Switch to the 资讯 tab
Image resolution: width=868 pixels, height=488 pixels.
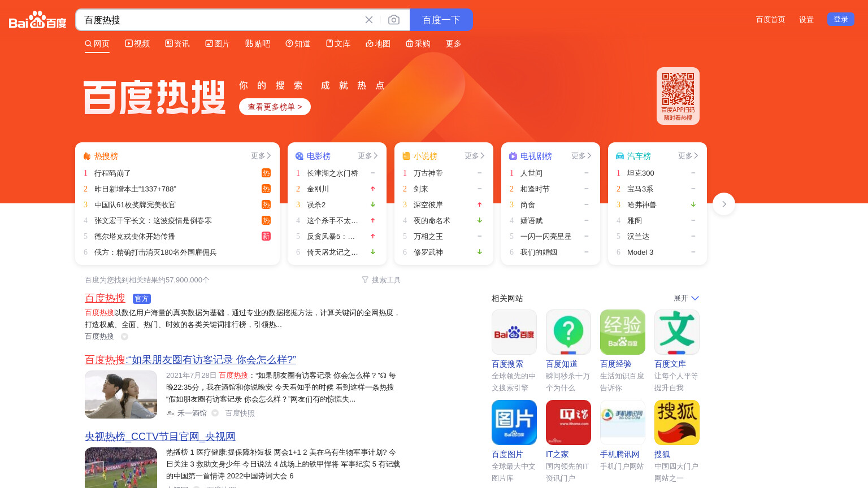click(x=177, y=43)
